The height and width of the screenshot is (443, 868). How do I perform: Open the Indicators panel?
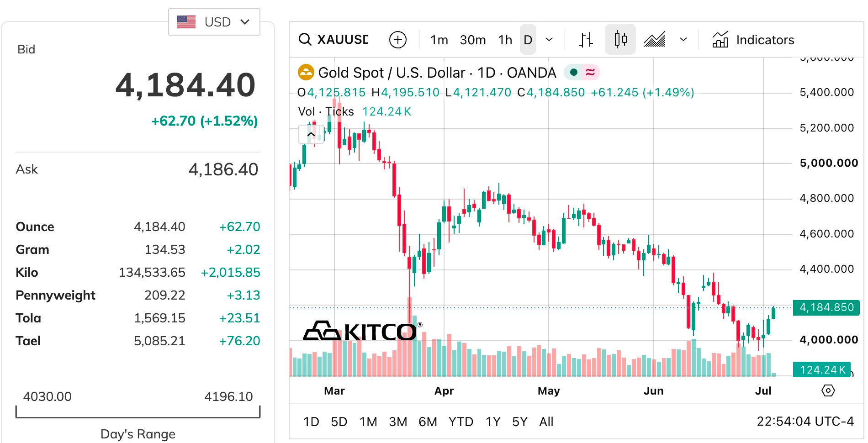[x=753, y=40]
